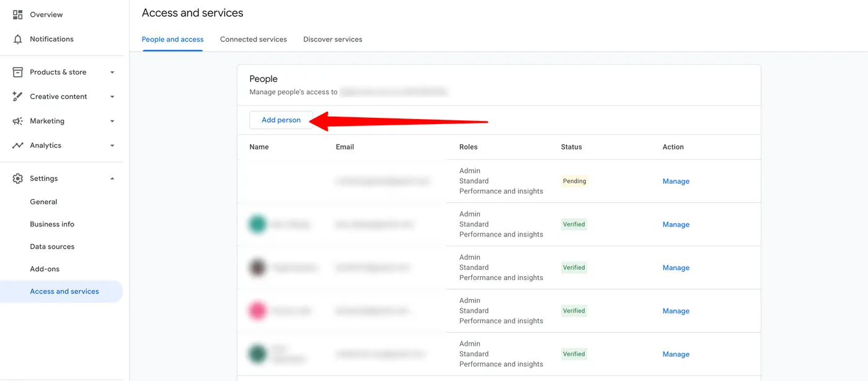This screenshot has height=381, width=868.
Task: Go to General settings
Action: coord(43,202)
